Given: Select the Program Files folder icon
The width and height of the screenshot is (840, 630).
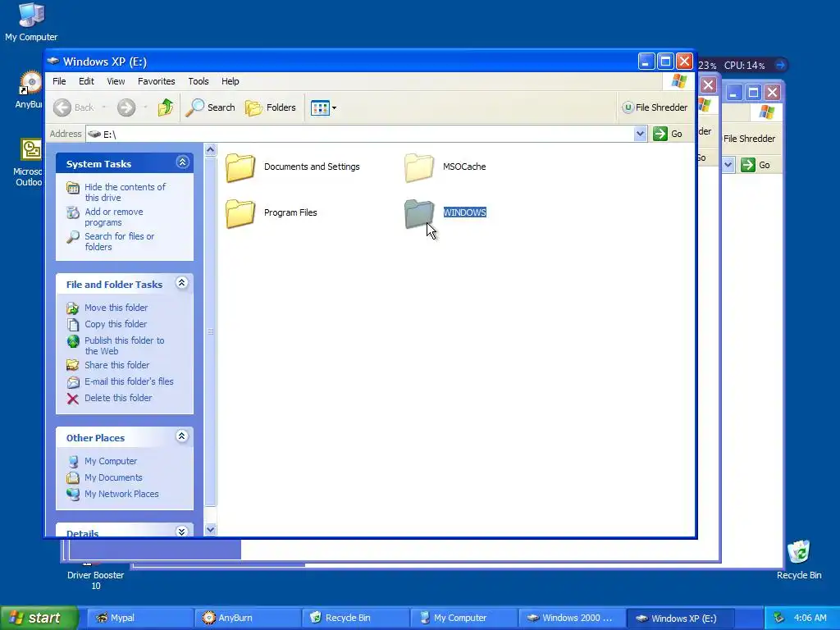Looking at the screenshot, I should click(240, 214).
